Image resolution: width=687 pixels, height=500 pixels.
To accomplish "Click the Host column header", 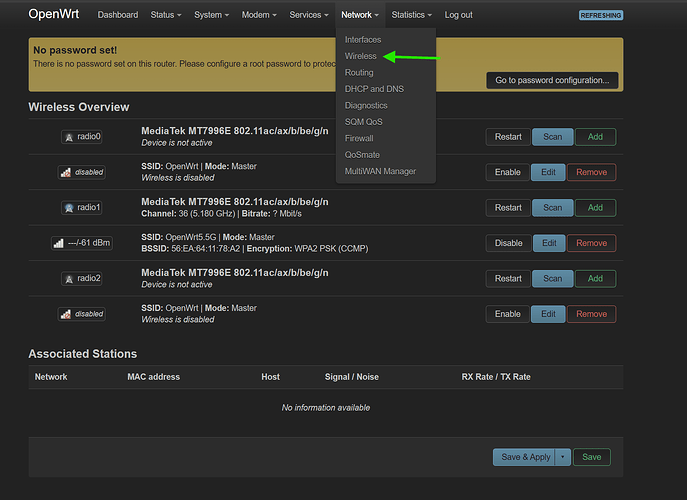I will click(270, 377).
